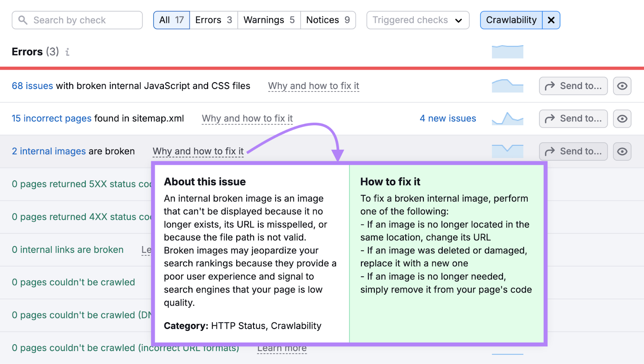The image size is (644, 364).
Task: Open the eye icon next to broken JavaScript issue
Action: coord(622,86)
